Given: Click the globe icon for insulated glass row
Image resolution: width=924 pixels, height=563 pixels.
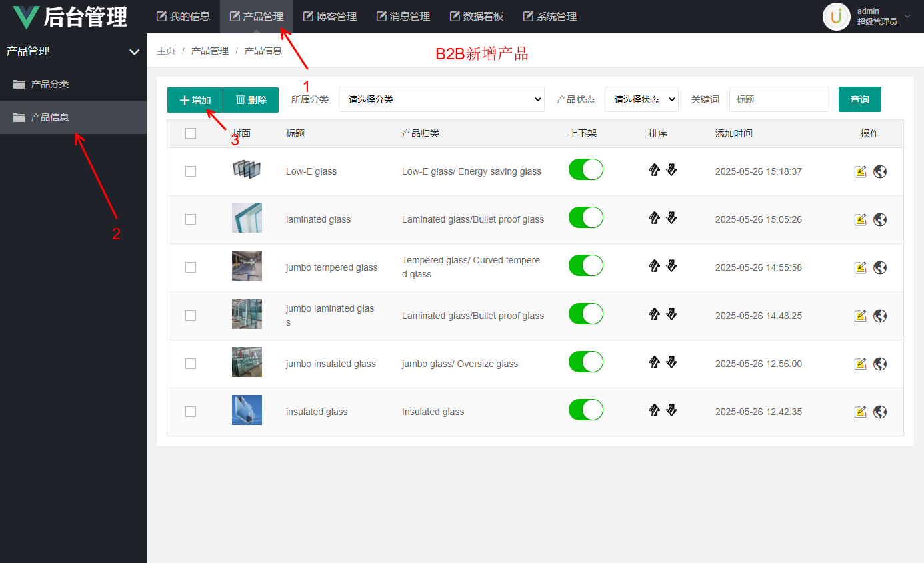Looking at the screenshot, I should point(880,412).
